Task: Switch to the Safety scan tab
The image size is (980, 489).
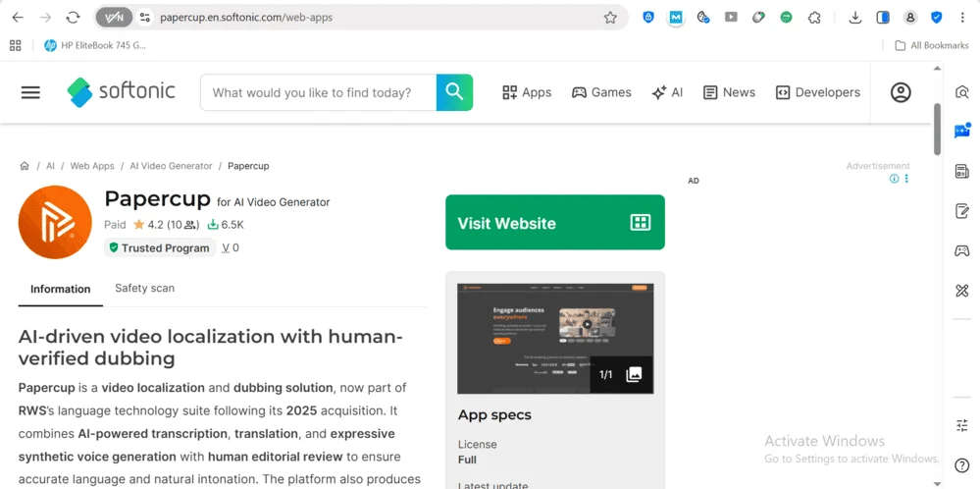Action: point(144,289)
